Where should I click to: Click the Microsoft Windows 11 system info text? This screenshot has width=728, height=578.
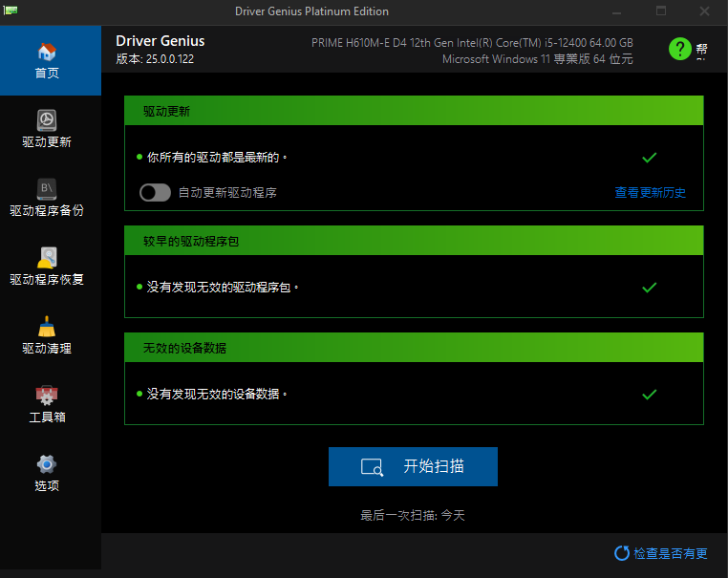point(538,59)
